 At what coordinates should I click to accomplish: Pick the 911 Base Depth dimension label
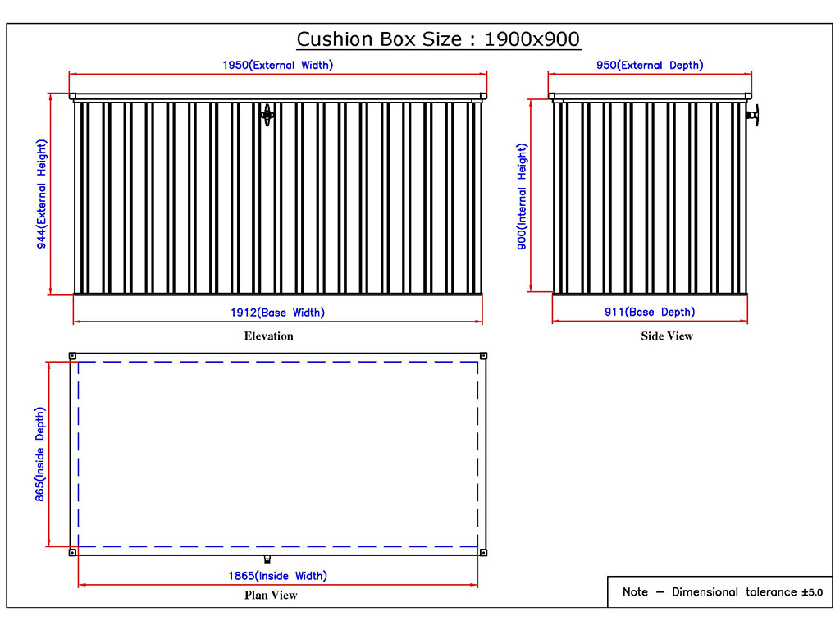(649, 312)
